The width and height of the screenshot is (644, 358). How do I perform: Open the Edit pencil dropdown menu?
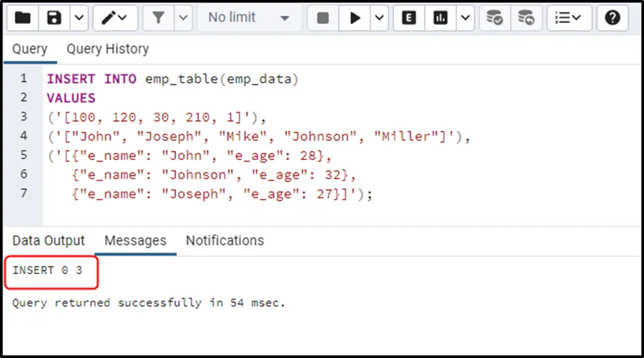coord(114,18)
